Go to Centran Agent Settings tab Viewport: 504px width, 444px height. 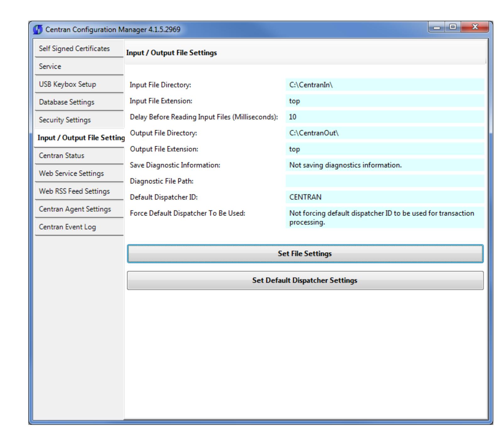coord(79,209)
